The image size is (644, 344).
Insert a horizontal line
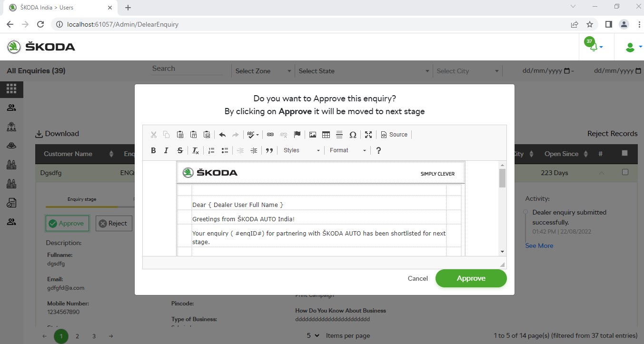(x=339, y=135)
